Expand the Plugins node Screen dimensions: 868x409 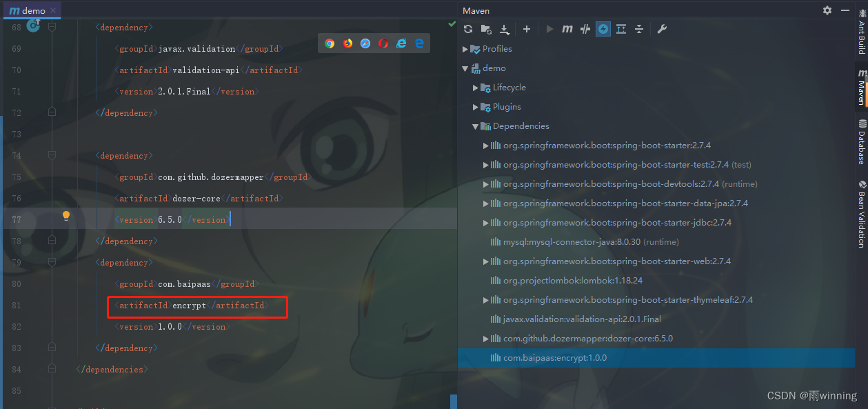tap(475, 107)
